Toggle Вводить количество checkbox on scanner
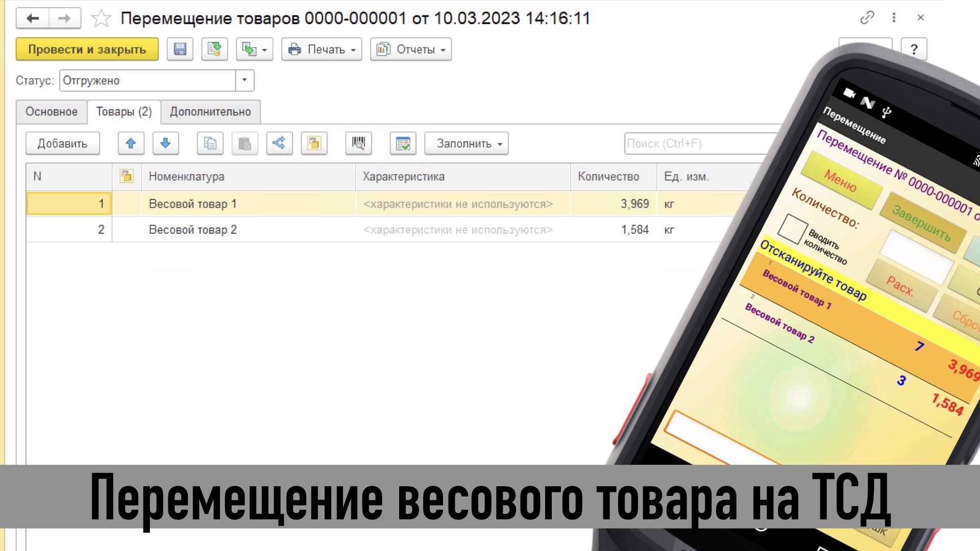Screen dimensions: 980x551 point(792,229)
